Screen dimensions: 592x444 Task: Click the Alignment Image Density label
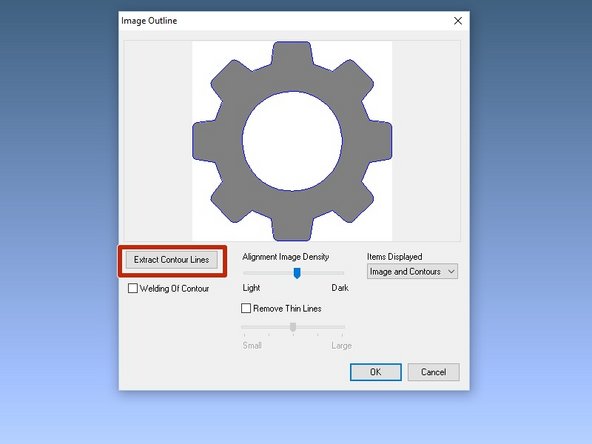286,257
